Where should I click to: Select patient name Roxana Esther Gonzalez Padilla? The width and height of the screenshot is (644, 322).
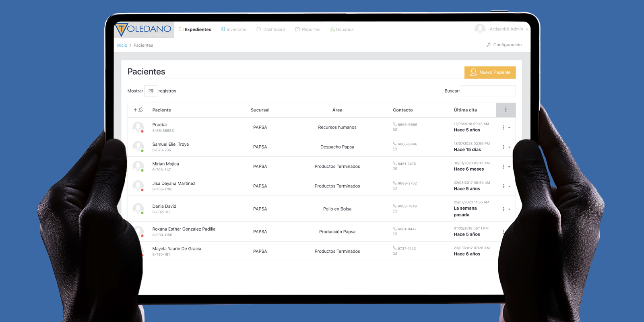pos(184,229)
